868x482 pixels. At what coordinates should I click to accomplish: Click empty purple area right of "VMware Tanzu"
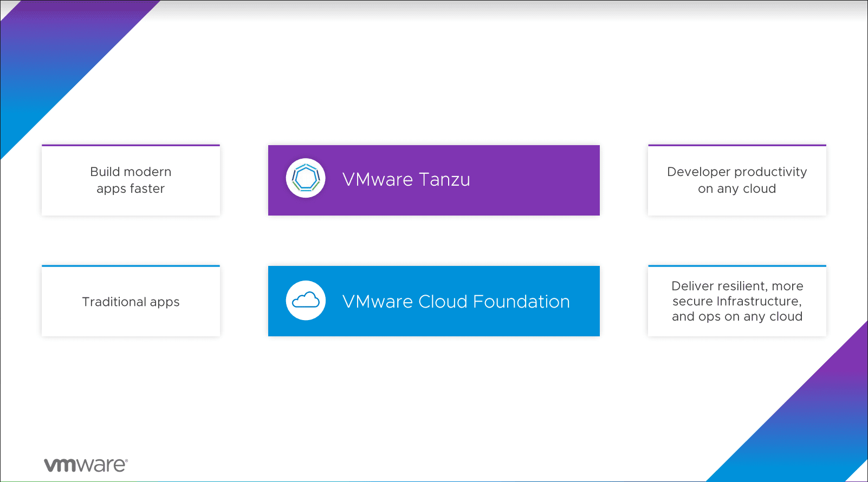536,180
